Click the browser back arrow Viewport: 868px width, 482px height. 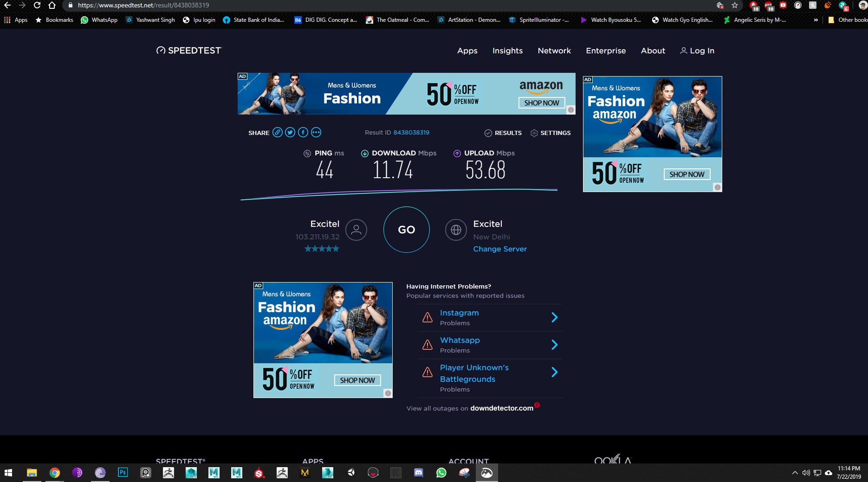pos(7,5)
